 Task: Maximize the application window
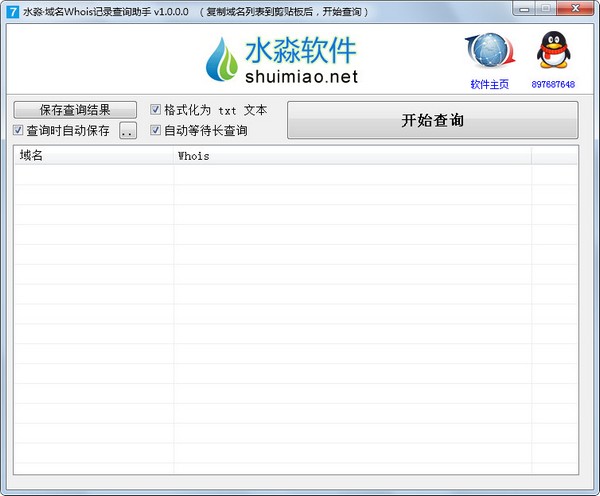tap(546, 9)
